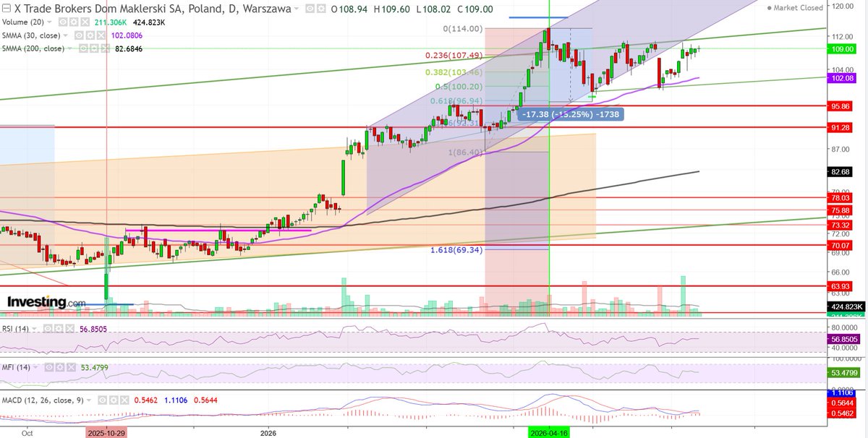The width and height of the screenshot is (868, 438).
Task: Click the Volume (20) legend label
Action: [x=23, y=22]
